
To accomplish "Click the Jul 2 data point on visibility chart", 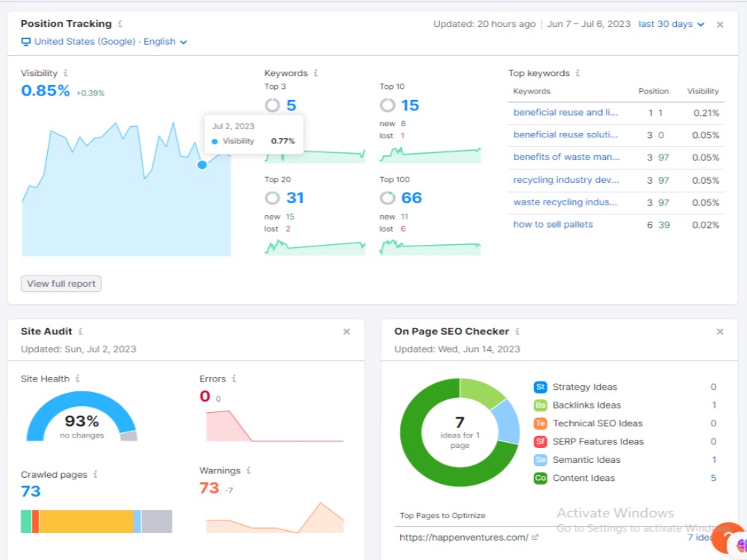I will [x=202, y=165].
